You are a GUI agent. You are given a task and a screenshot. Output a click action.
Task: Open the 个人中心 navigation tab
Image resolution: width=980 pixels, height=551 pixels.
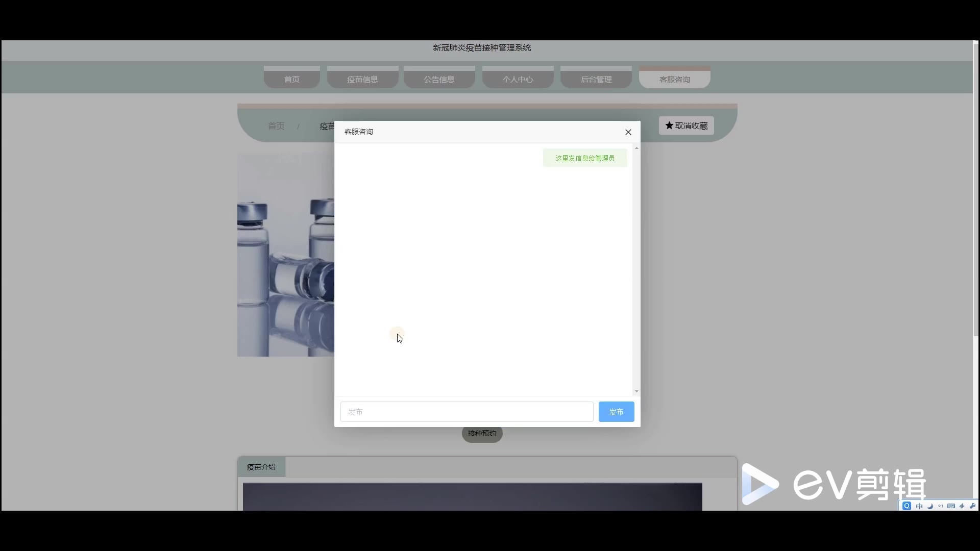tap(518, 78)
